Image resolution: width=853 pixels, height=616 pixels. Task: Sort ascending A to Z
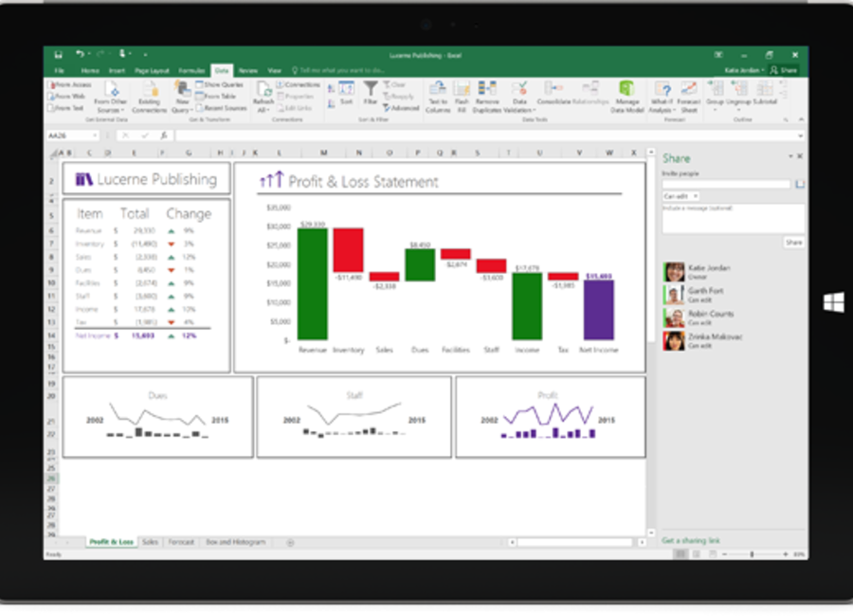[332, 88]
